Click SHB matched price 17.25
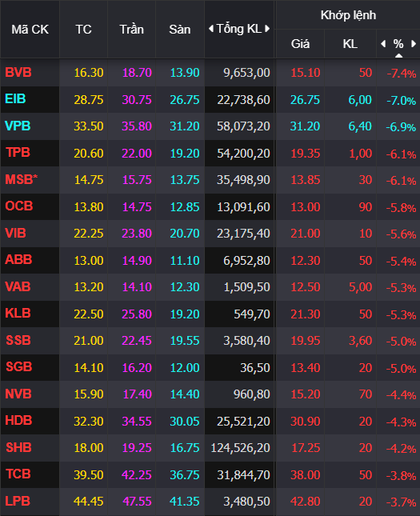Viewport: 420px width, 516px height. 306,448
